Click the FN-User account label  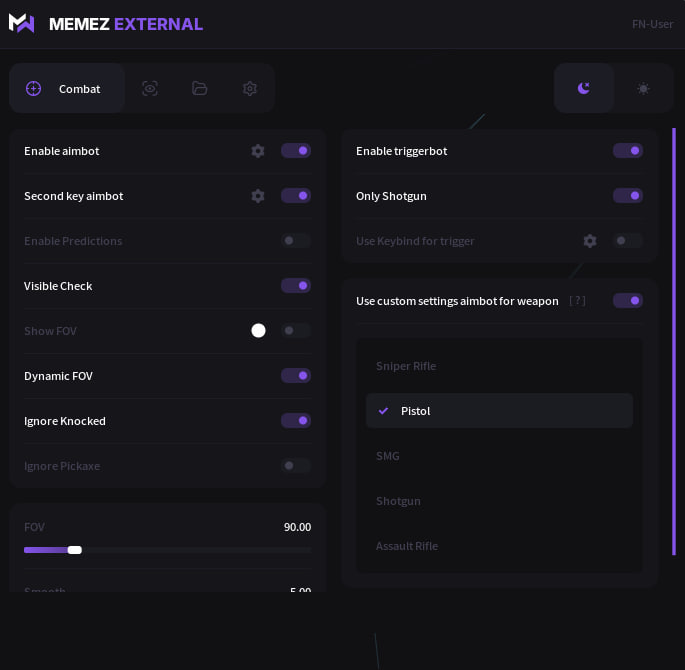(652, 24)
